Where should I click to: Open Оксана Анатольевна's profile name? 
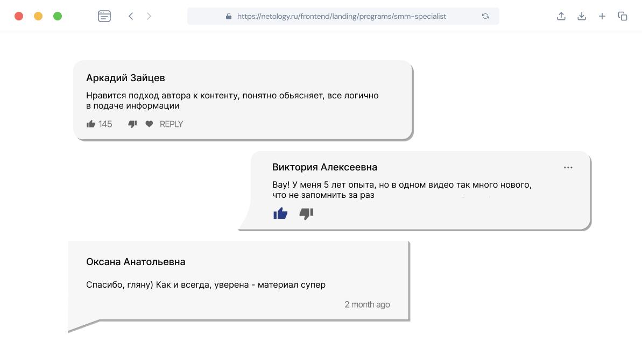(136, 262)
